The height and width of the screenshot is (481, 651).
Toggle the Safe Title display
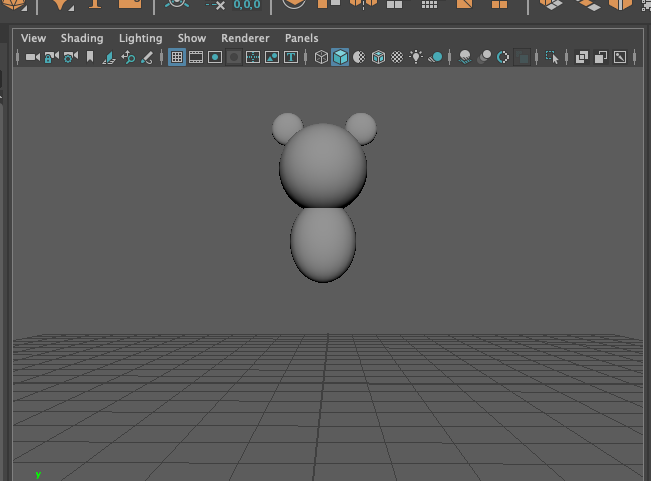click(x=291, y=57)
